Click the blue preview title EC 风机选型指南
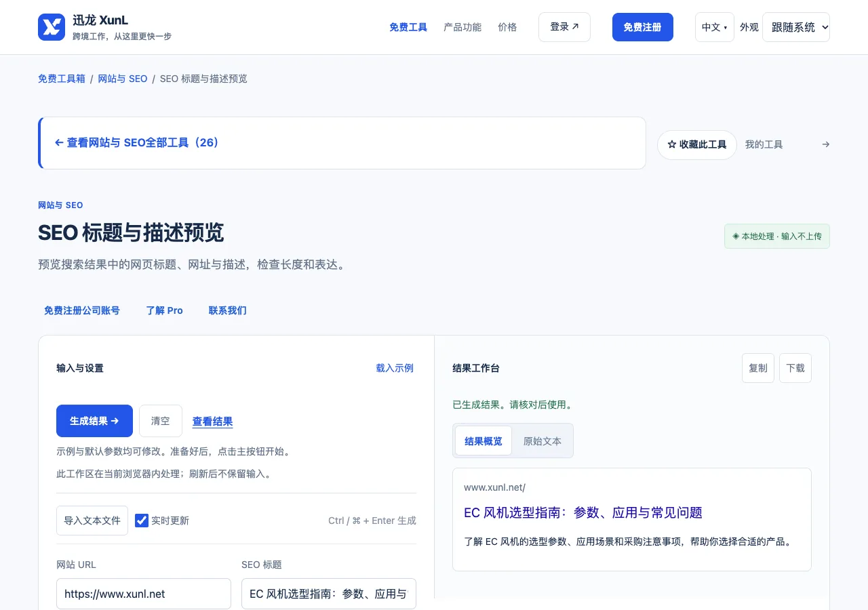The height and width of the screenshot is (610, 868). pyautogui.click(x=583, y=512)
